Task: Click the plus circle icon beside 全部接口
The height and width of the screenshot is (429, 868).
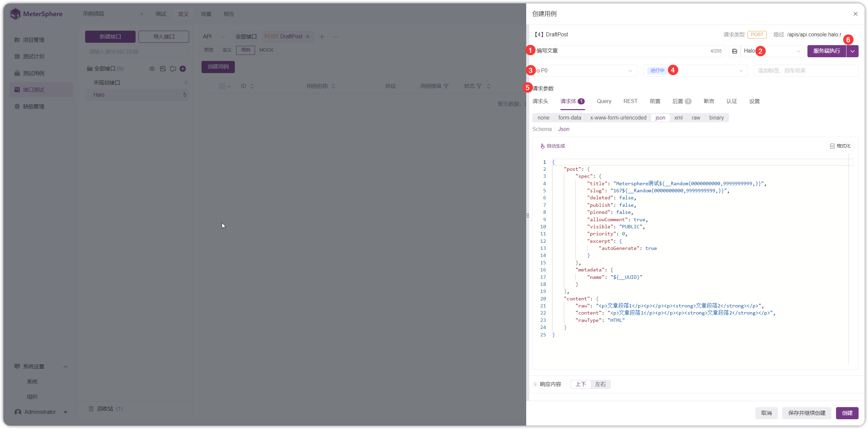Action: point(183,69)
